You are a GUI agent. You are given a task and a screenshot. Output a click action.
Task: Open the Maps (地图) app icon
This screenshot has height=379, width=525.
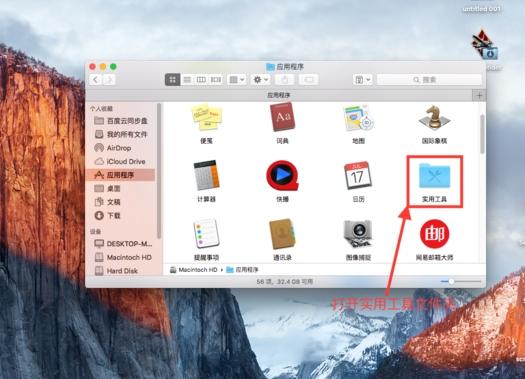pyautogui.click(x=358, y=118)
